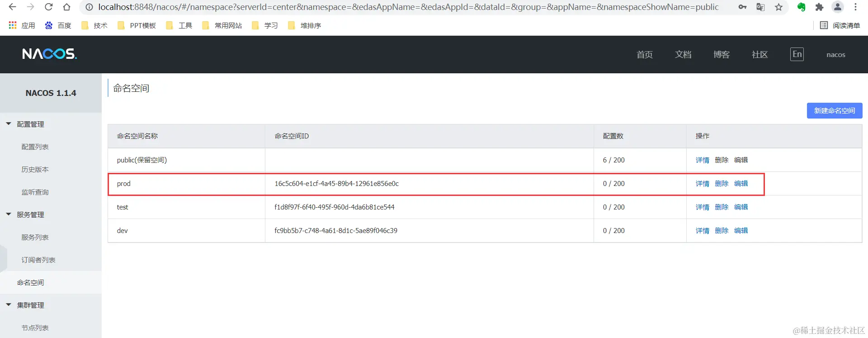Image resolution: width=868 pixels, height=338 pixels.
Task: Open the 堆排序 bookmark folder
Action: [x=304, y=25]
